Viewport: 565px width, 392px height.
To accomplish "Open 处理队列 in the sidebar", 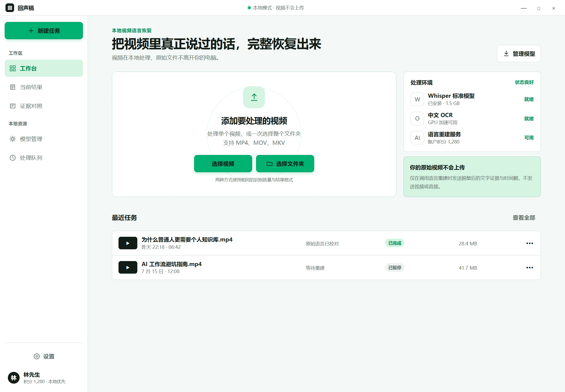I will (x=44, y=158).
